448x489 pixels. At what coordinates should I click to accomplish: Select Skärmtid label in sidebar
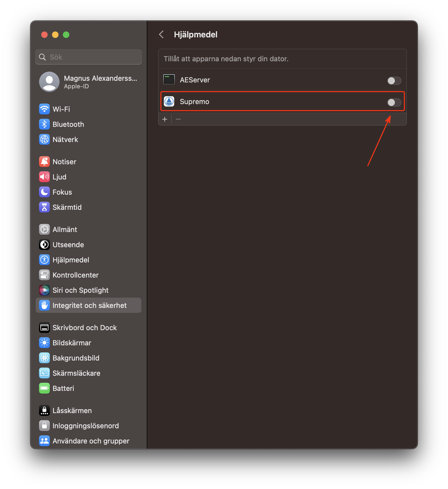tap(67, 207)
